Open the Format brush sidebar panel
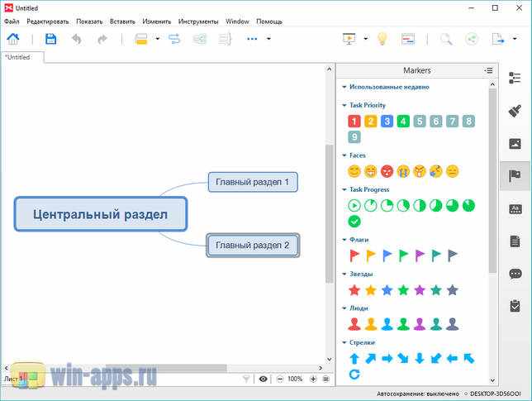This screenshot has width=532, height=401. (515, 111)
